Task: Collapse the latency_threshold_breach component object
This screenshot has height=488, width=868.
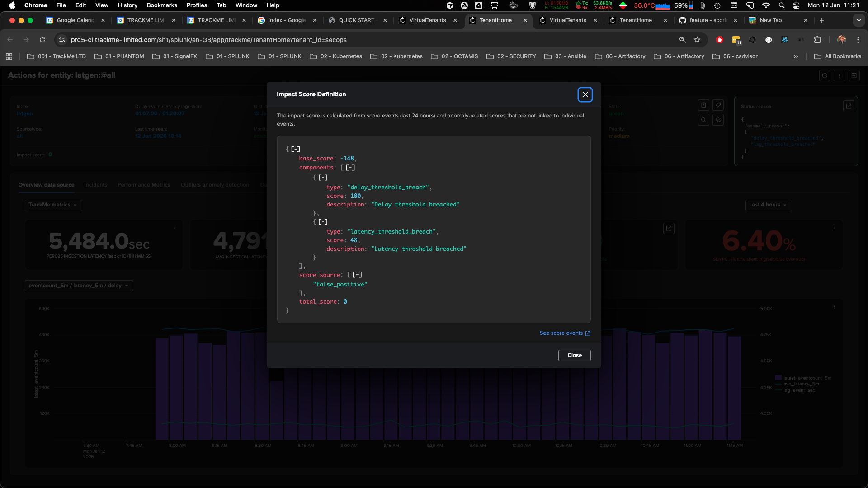Action: click(x=323, y=222)
